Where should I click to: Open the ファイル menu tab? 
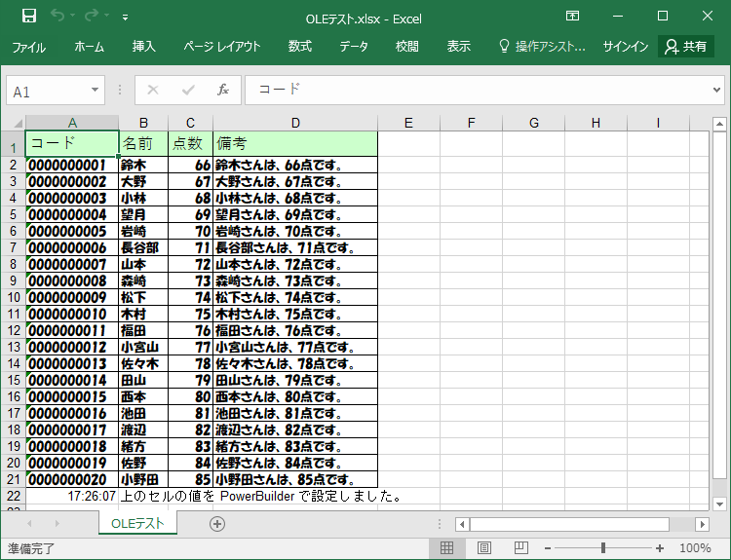pos(28,47)
